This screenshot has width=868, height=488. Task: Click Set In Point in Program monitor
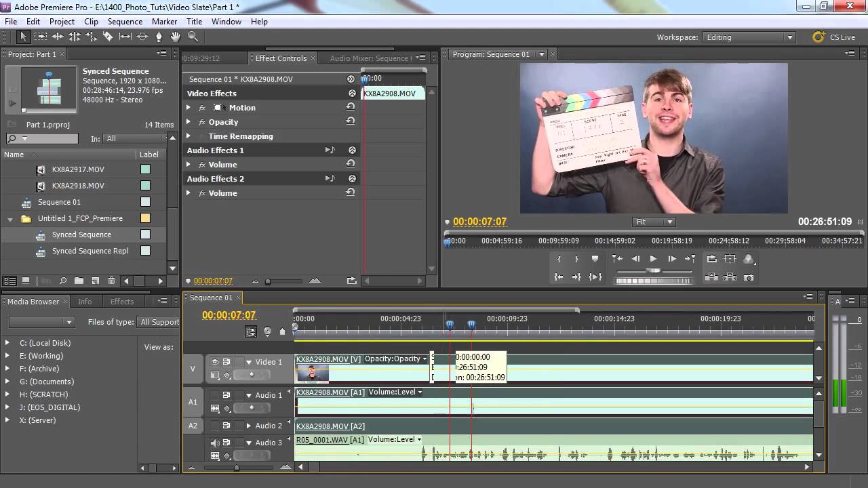tap(559, 259)
